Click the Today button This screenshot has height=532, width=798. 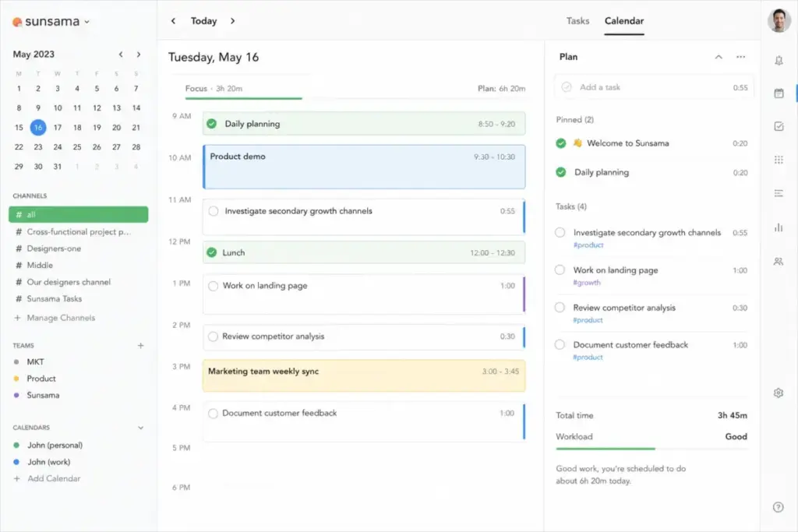203,21
